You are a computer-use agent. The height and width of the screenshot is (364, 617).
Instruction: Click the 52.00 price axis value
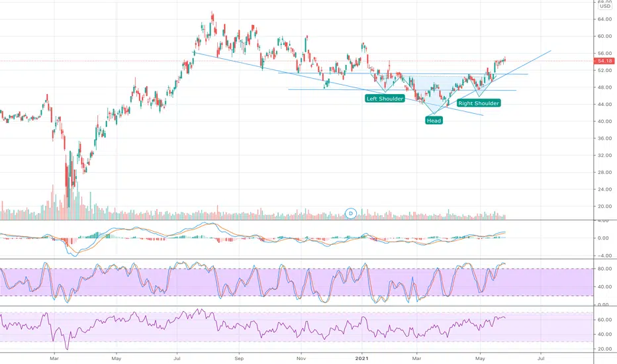(x=604, y=70)
